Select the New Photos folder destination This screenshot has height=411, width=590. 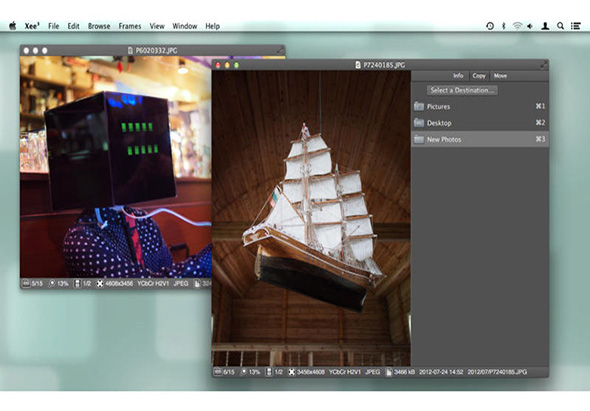tap(480, 139)
